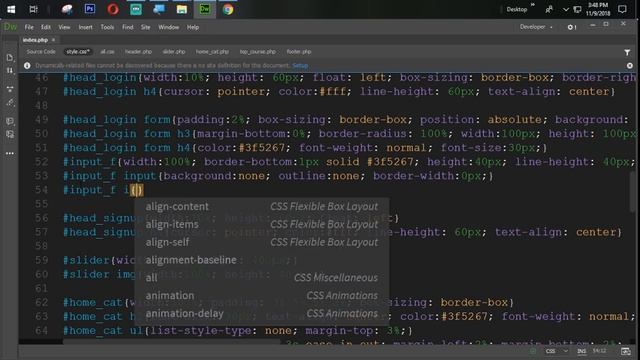
Task: Click the apply comment icon in left toolbar
Action: (10, 121)
